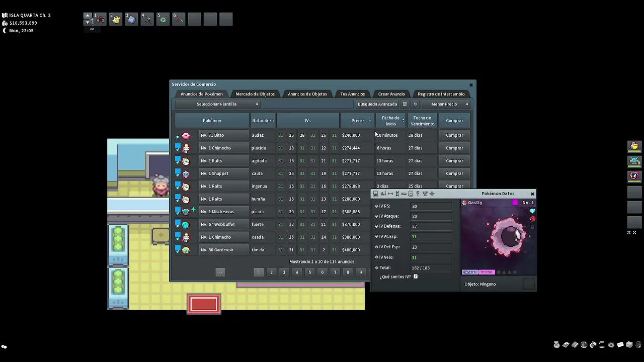644x362 pixels.
Task: Use the bicycle item in hotbar slot 1
Action: pos(100,19)
